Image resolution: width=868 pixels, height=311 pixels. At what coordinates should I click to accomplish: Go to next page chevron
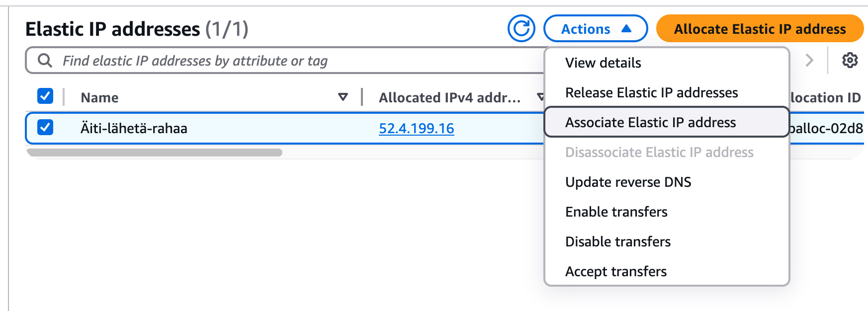(x=809, y=61)
